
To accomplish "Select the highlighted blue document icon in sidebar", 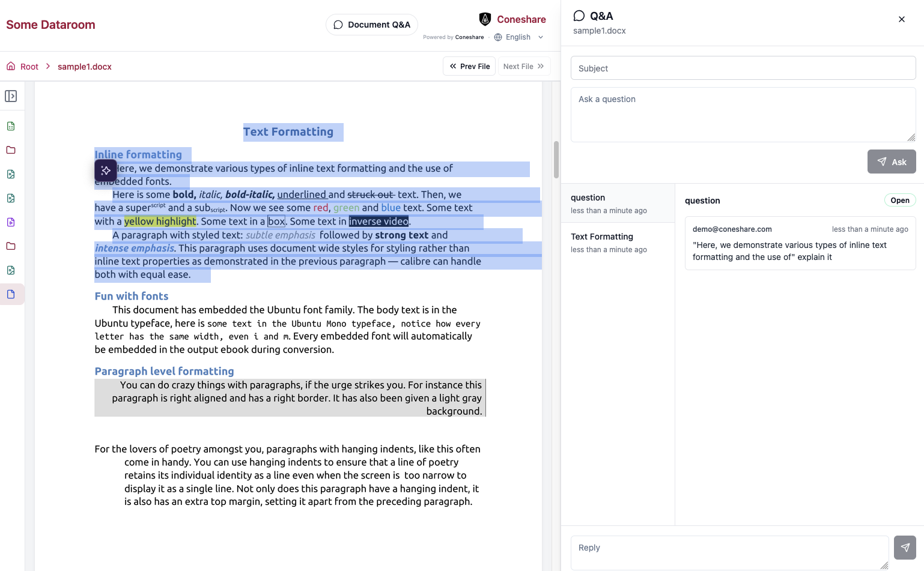I will (11, 294).
